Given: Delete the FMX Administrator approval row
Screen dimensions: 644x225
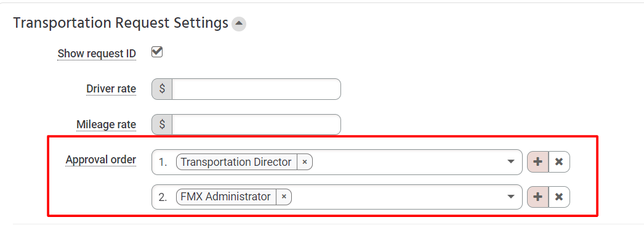Looking at the screenshot, I should click(559, 197).
